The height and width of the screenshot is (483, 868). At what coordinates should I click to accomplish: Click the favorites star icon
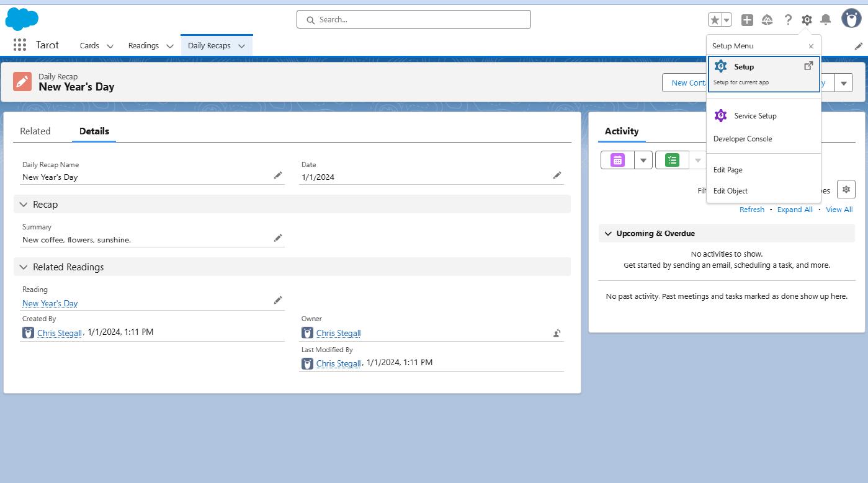click(714, 19)
